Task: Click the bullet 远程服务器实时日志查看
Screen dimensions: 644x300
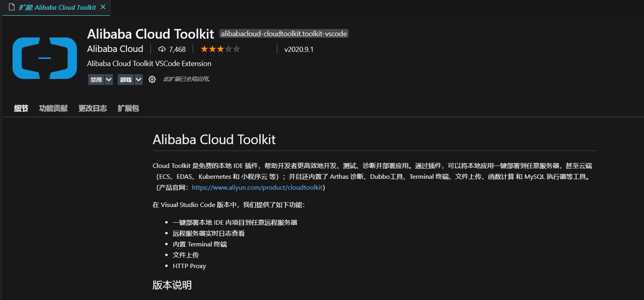Action: (209, 233)
